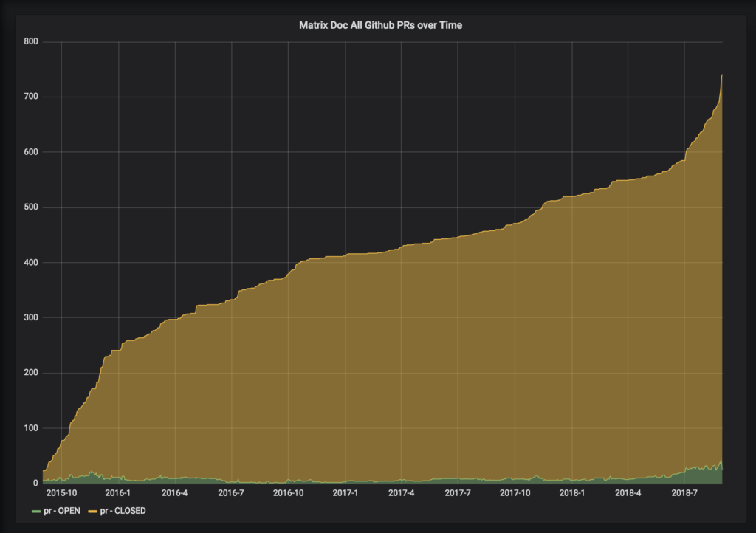Select the 2016-4 x-axis tick label
The image size is (756, 533).
[174, 493]
